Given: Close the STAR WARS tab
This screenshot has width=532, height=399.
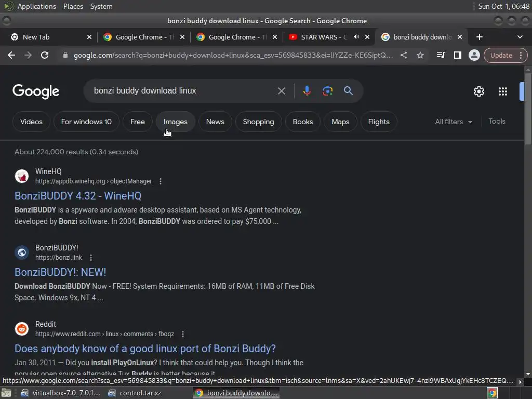Looking at the screenshot, I should tap(367, 37).
